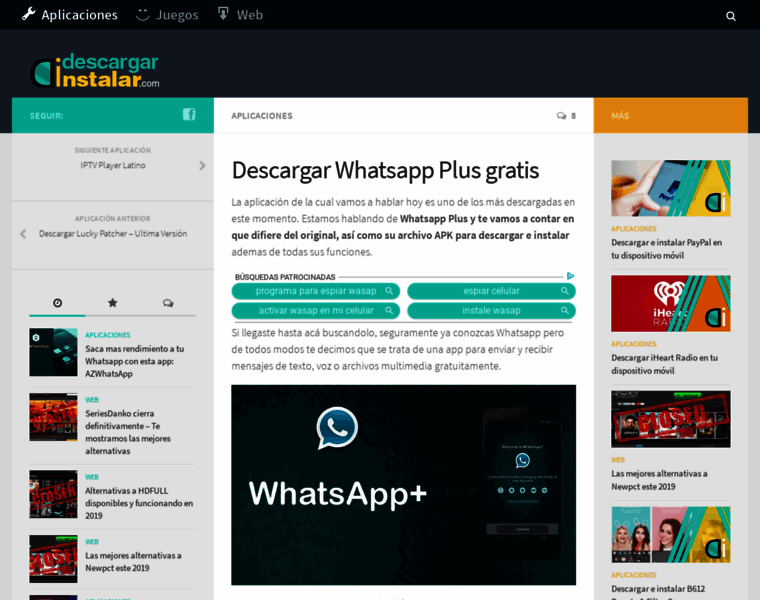The height and width of the screenshot is (600, 760).
Task: Click the wrench icon beside Aplicaciones
Action: point(29,14)
